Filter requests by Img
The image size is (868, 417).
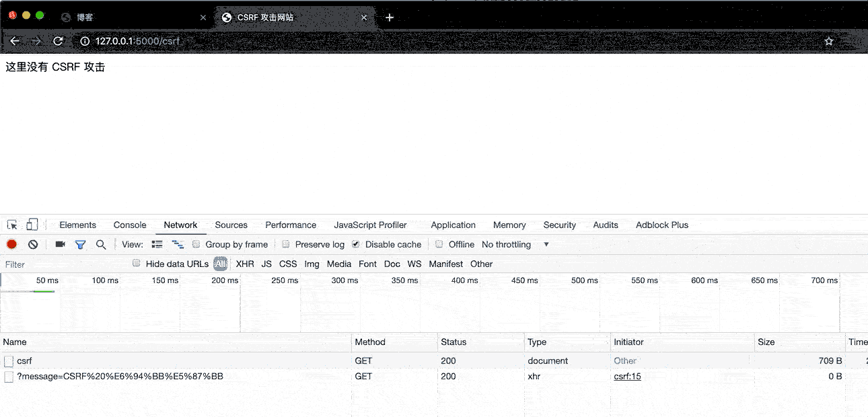click(312, 264)
